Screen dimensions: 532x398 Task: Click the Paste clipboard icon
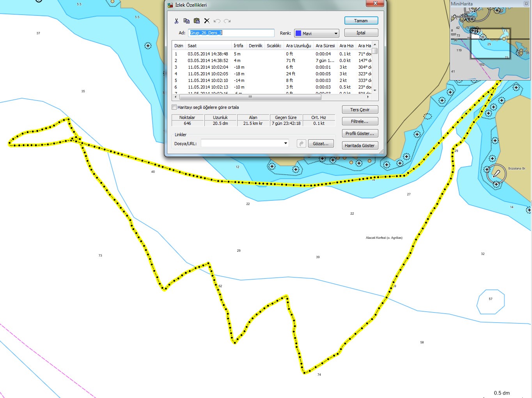pos(197,21)
